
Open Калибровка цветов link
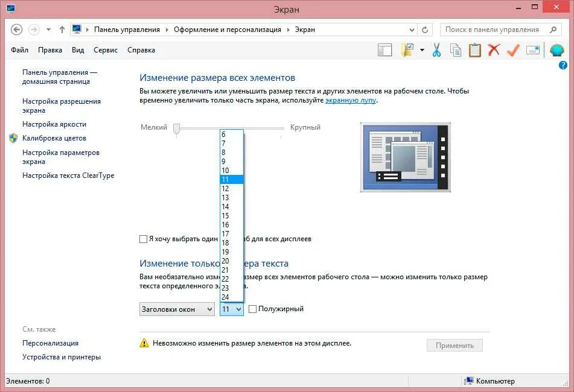pos(54,138)
